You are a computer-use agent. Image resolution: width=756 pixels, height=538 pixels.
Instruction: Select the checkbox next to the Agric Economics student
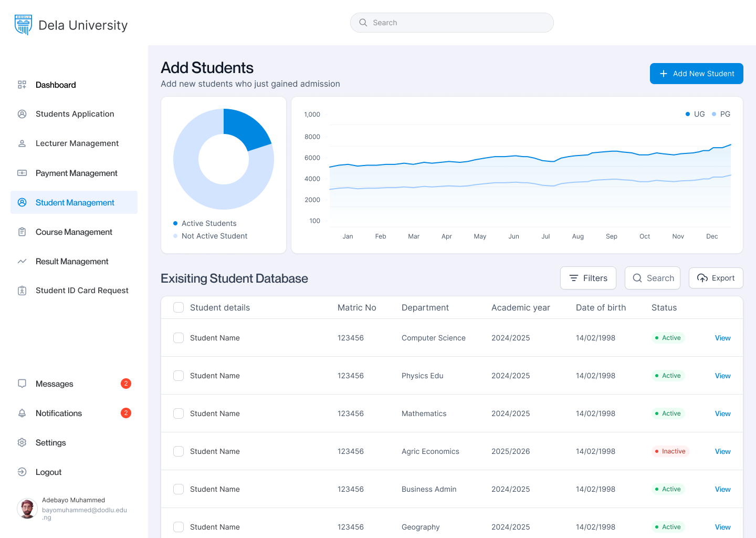point(178,451)
